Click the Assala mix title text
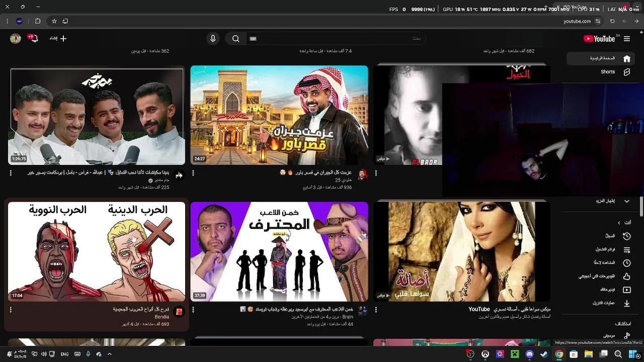This screenshot has height=362, width=644. point(510,310)
